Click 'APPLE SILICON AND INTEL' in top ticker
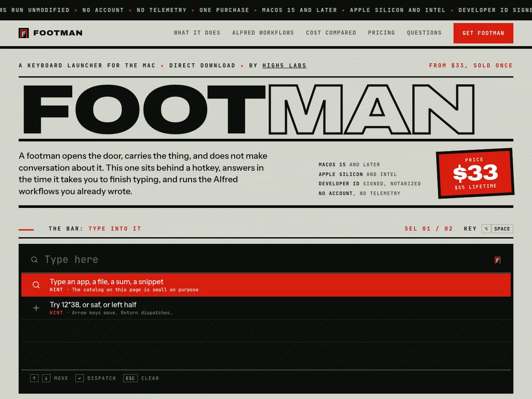 point(398,10)
